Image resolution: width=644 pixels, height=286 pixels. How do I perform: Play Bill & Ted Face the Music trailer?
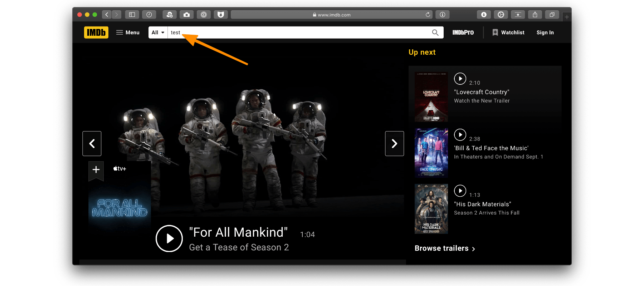(460, 134)
